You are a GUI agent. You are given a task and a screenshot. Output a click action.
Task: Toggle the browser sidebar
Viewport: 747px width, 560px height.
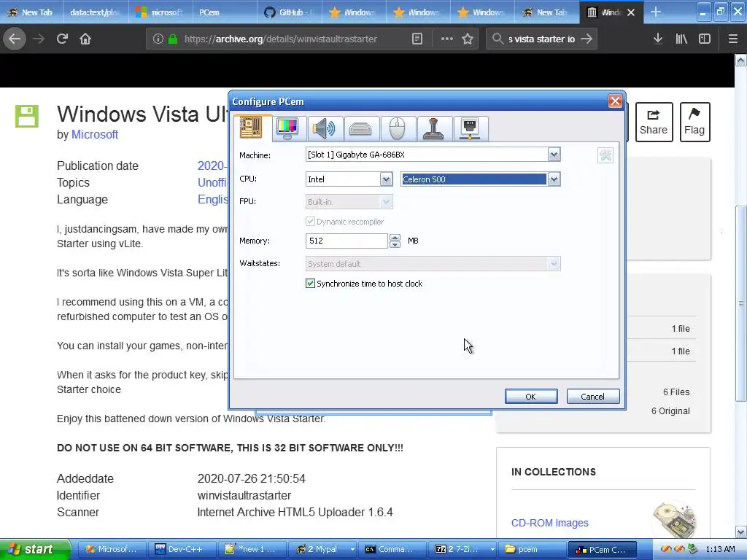point(705,39)
